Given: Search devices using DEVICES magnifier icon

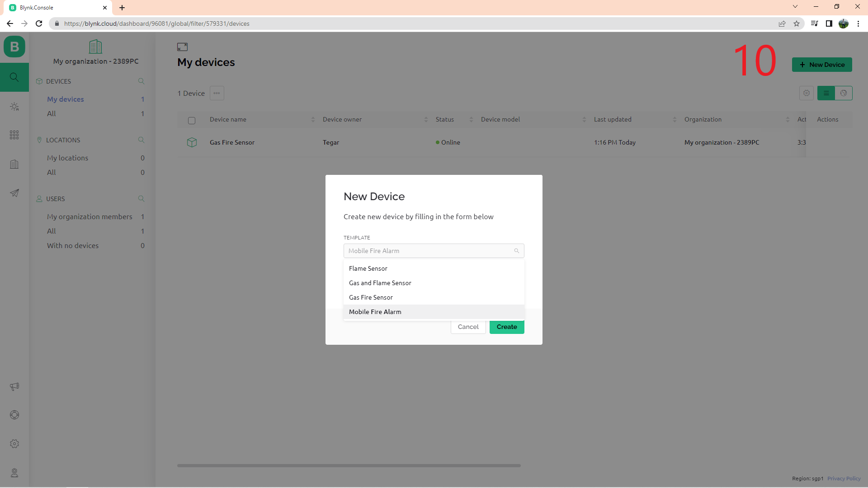Looking at the screenshot, I should [141, 81].
